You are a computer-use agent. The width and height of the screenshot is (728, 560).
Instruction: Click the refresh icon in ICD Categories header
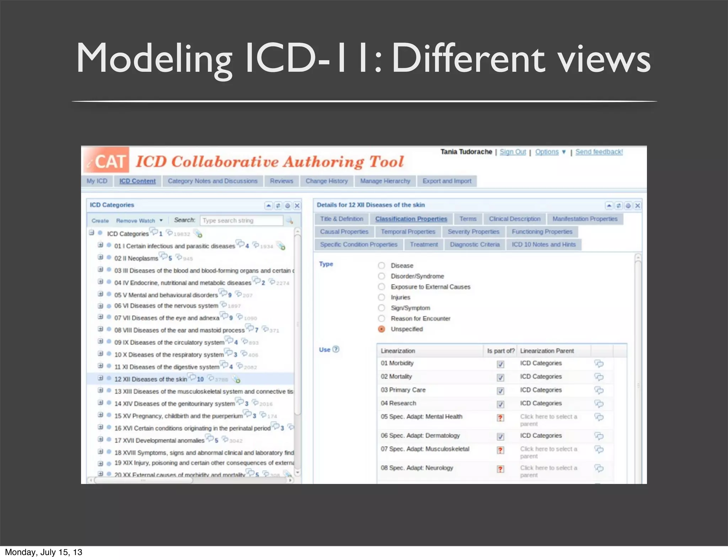point(278,205)
